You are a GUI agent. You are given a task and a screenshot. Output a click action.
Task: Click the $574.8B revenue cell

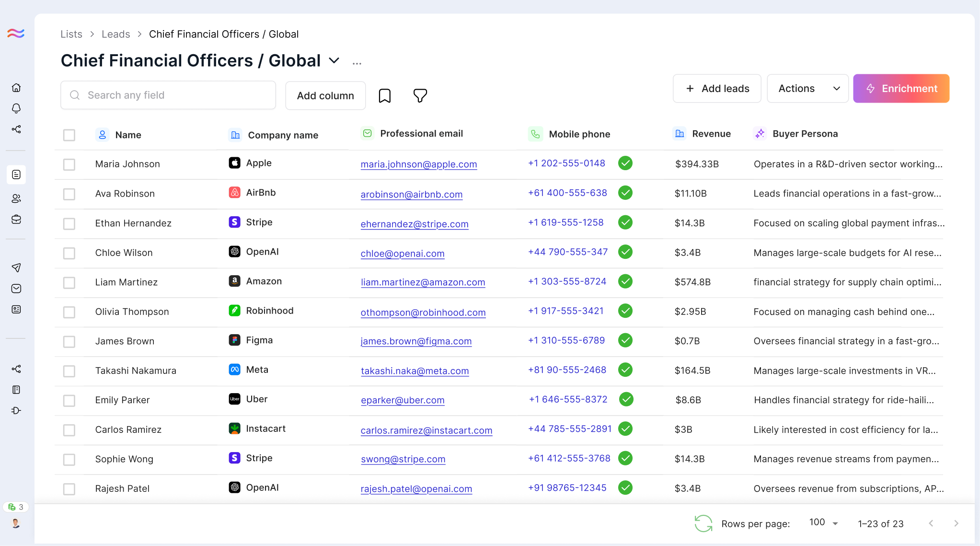click(692, 282)
